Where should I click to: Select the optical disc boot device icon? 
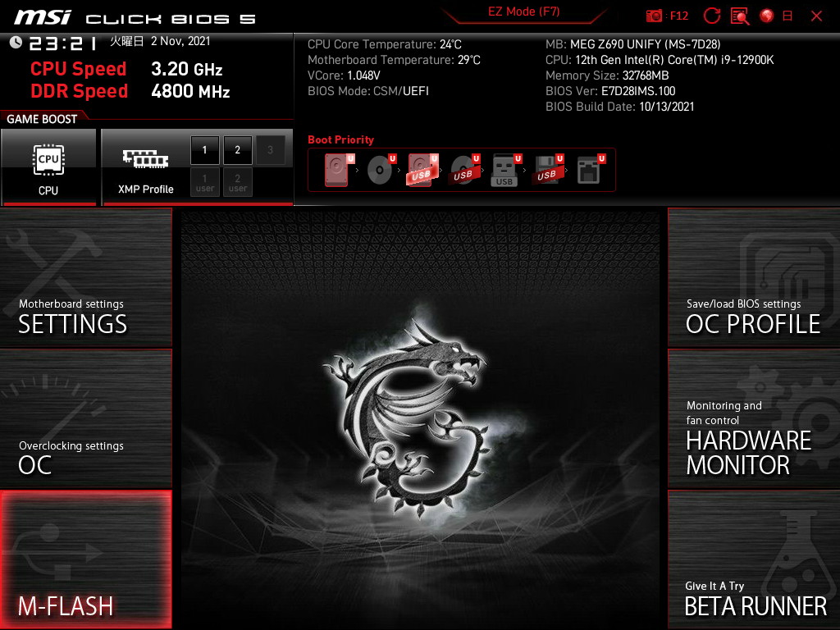click(x=381, y=171)
